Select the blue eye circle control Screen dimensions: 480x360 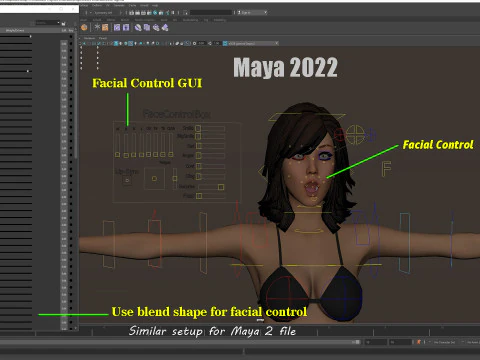coord(372,135)
